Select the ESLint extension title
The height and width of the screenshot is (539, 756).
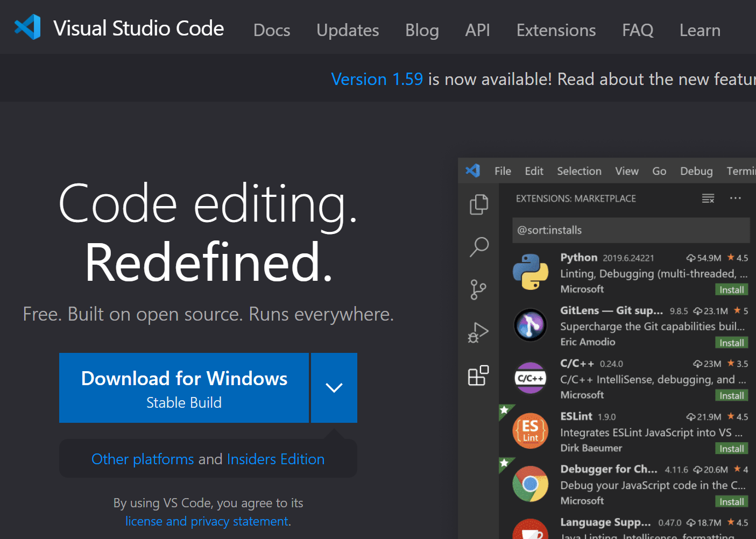pyautogui.click(x=576, y=416)
